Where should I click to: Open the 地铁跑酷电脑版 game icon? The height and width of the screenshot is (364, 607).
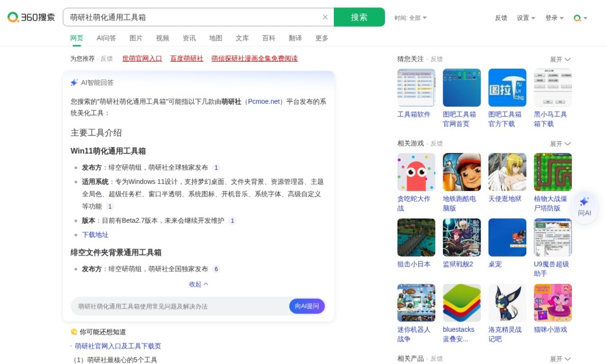pyautogui.click(x=462, y=172)
